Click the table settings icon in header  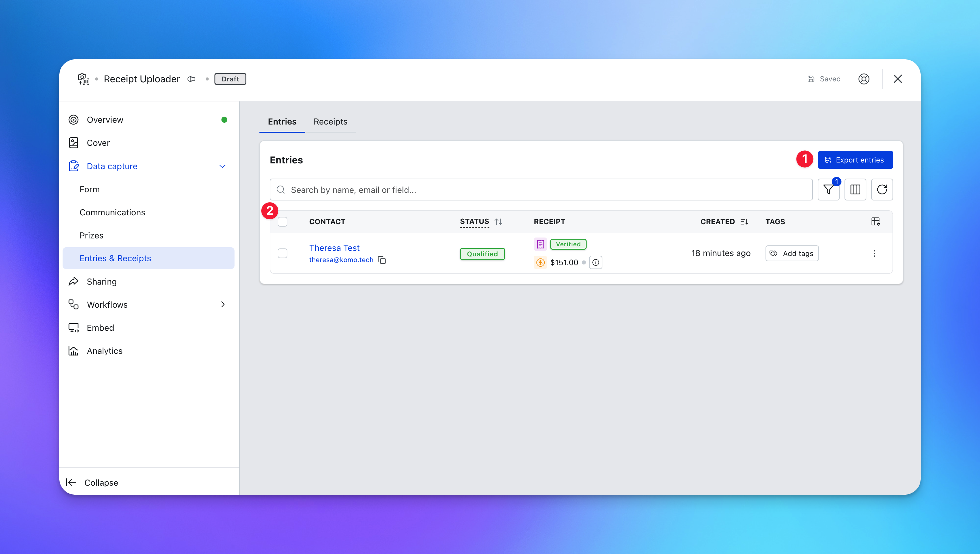click(x=875, y=221)
